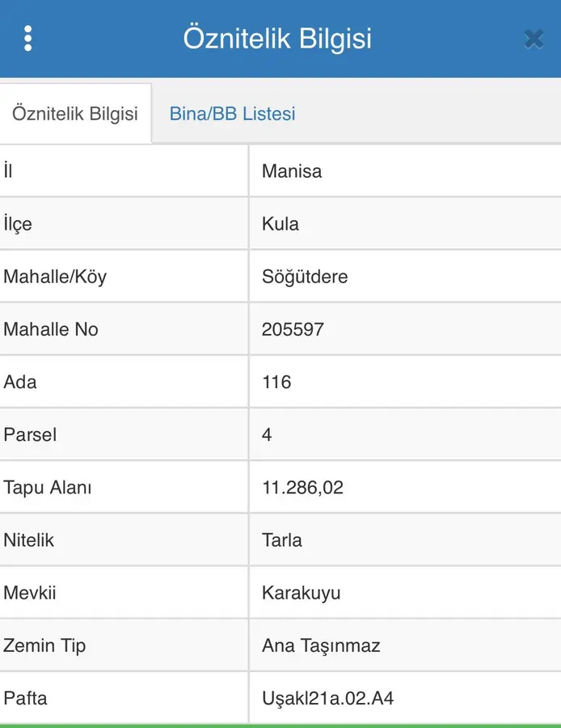Image resolution: width=561 pixels, height=728 pixels.
Task: Select the Pafta value Uşakl21a.02.A4
Action: click(x=327, y=698)
